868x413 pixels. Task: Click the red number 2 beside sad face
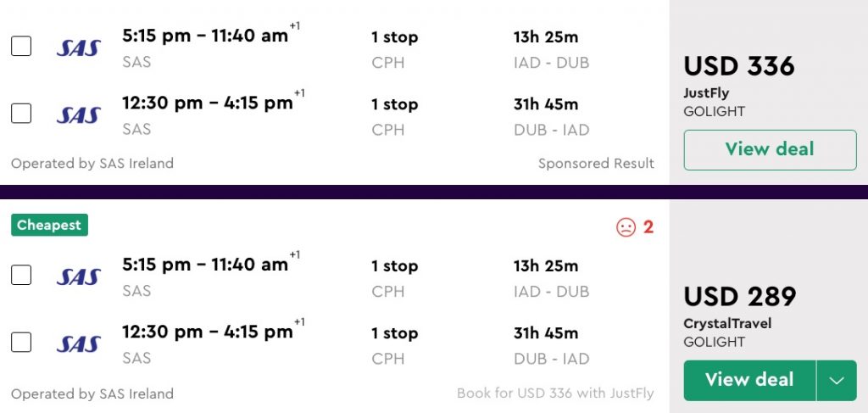coord(648,227)
